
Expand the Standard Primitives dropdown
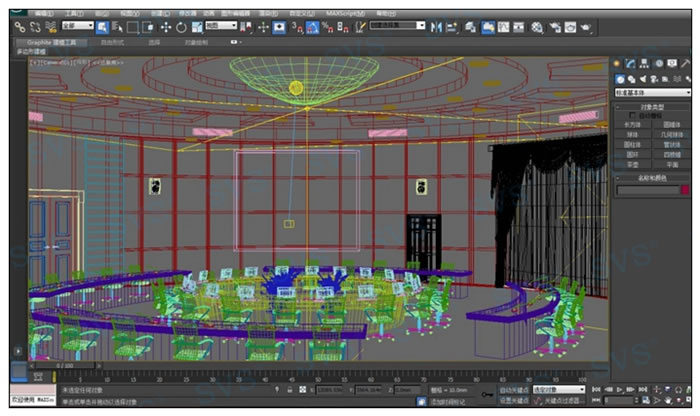point(651,92)
